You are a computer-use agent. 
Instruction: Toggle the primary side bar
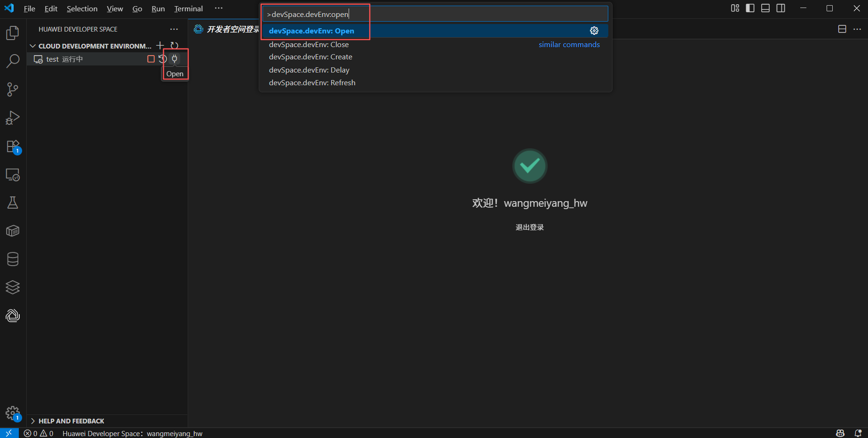[x=750, y=8]
